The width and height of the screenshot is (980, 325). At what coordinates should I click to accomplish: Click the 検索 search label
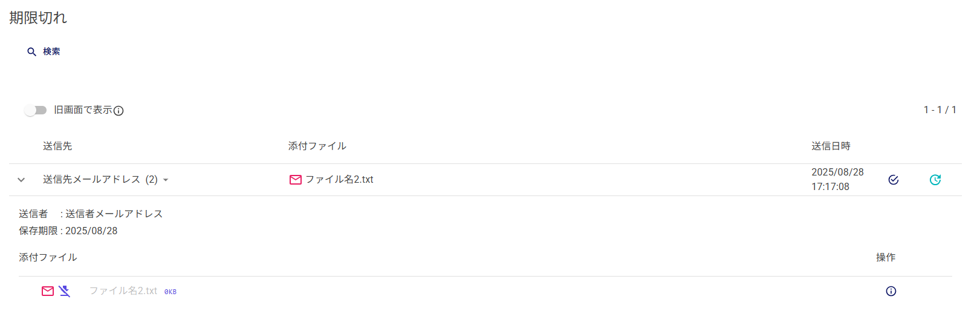tap(51, 51)
